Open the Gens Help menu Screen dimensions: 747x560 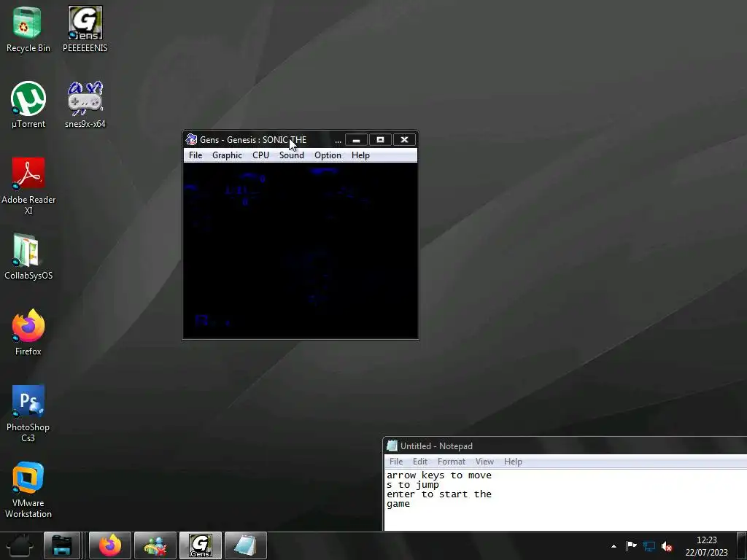pos(360,155)
